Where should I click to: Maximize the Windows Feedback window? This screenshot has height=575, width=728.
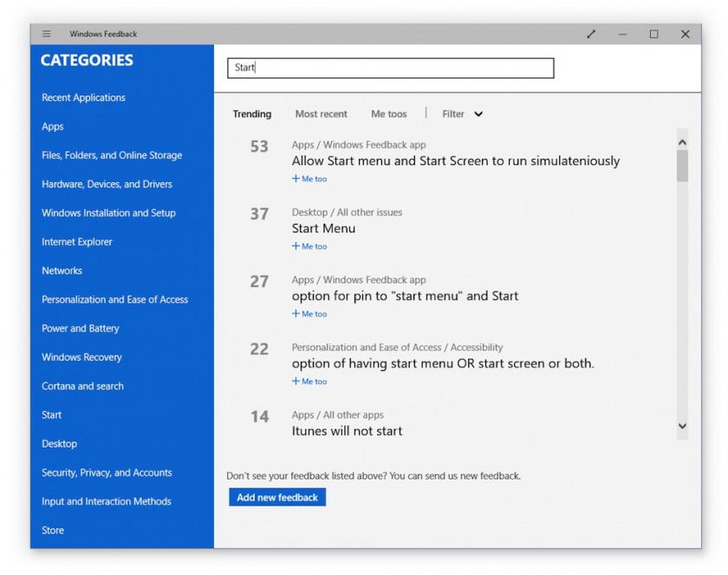point(653,34)
